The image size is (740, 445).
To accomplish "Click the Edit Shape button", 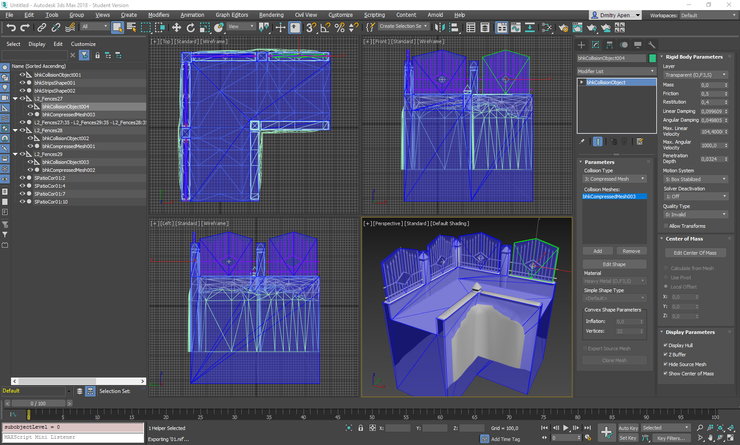I will tap(614, 264).
